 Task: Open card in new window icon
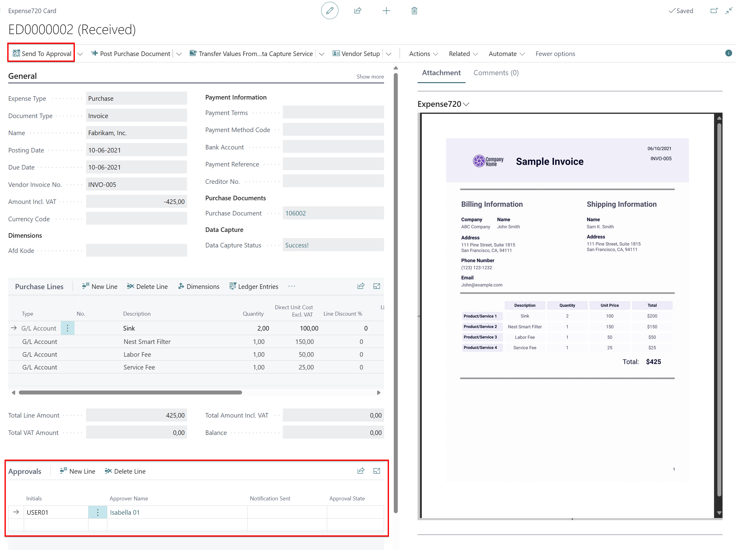point(713,11)
